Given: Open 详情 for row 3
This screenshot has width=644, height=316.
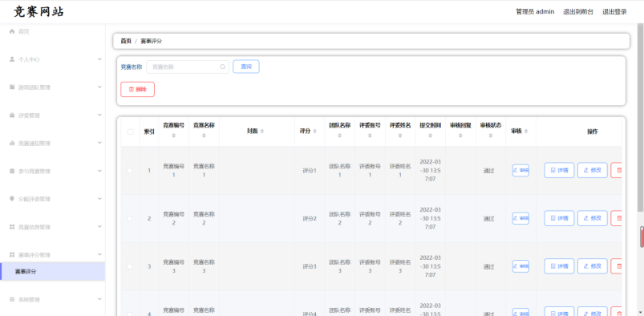Looking at the screenshot, I should [560, 266].
